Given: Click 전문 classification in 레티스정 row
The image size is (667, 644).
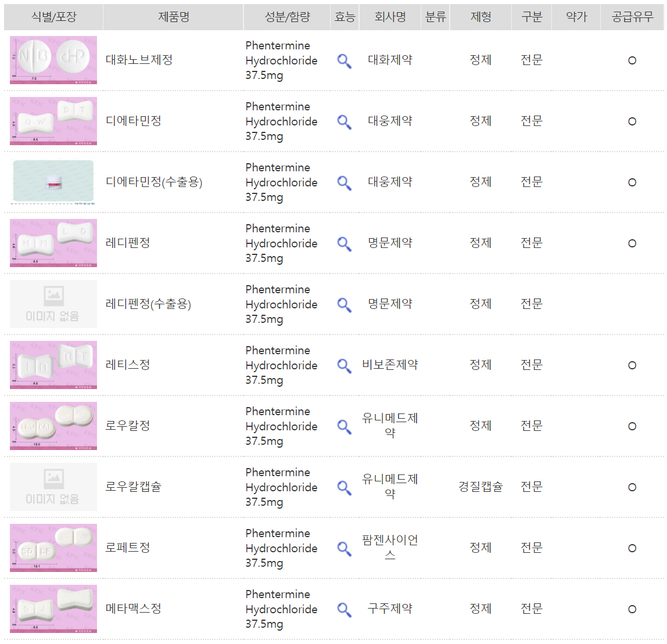Looking at the screenshot, I should point(532,365).
